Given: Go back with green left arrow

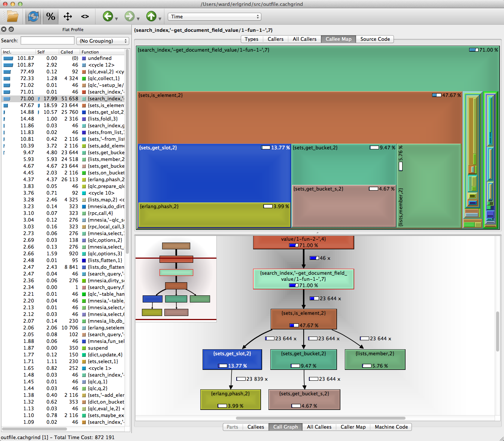Looking at the screenshot, I should tap(108, 16).
